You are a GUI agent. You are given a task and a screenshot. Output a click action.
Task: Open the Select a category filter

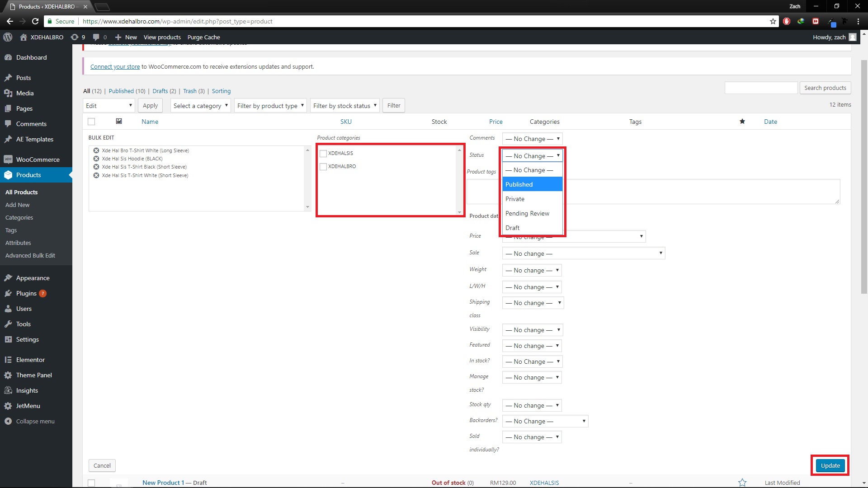point(201,106)
